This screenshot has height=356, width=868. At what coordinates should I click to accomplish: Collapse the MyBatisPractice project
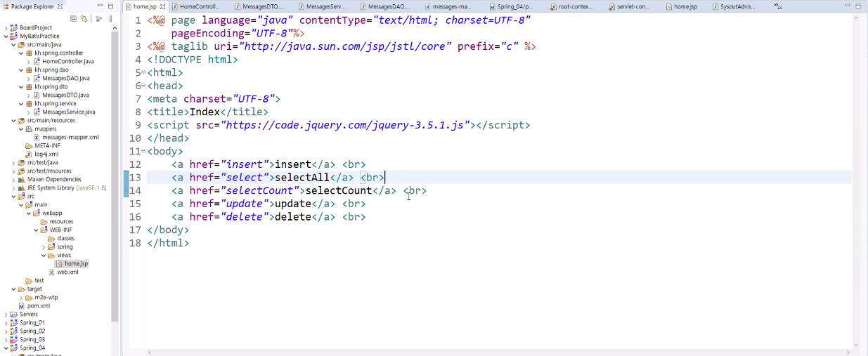click(6, 36)
